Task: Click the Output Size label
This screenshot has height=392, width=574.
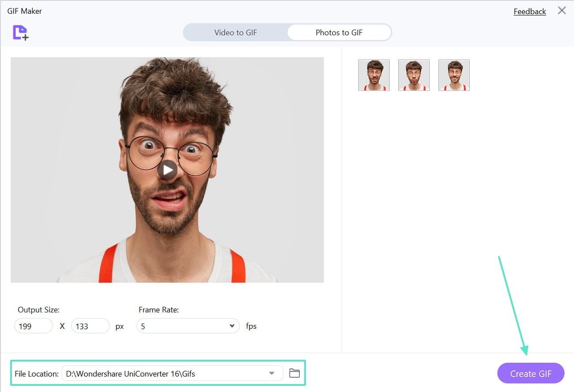Action: coord(38,310)
